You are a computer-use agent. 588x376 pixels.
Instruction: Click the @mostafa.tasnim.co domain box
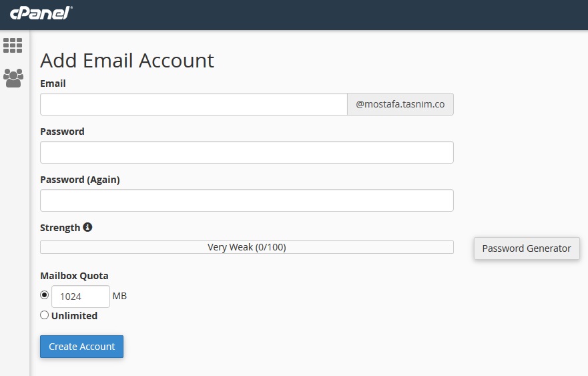click(x=400, y=104)
